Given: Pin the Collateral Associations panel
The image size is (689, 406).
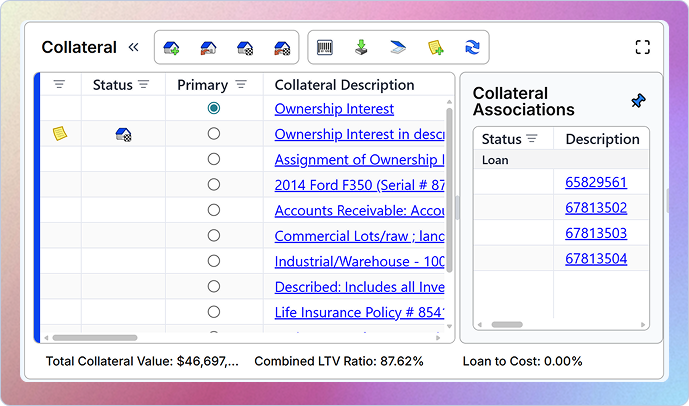Looking at the screenshot, I should pos(638,101).
